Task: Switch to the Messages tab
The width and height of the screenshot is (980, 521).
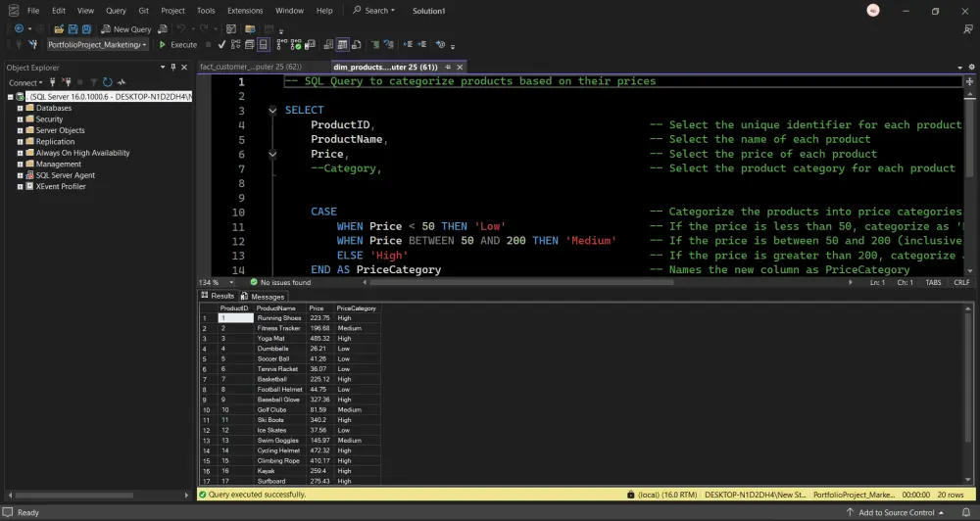Action: (x=263, y=296)
